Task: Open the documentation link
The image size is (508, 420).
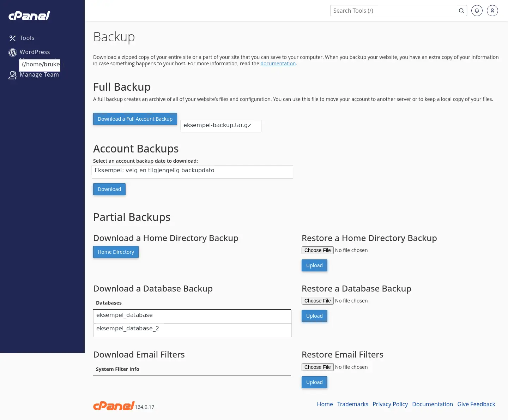Action: tap(278, 64)
